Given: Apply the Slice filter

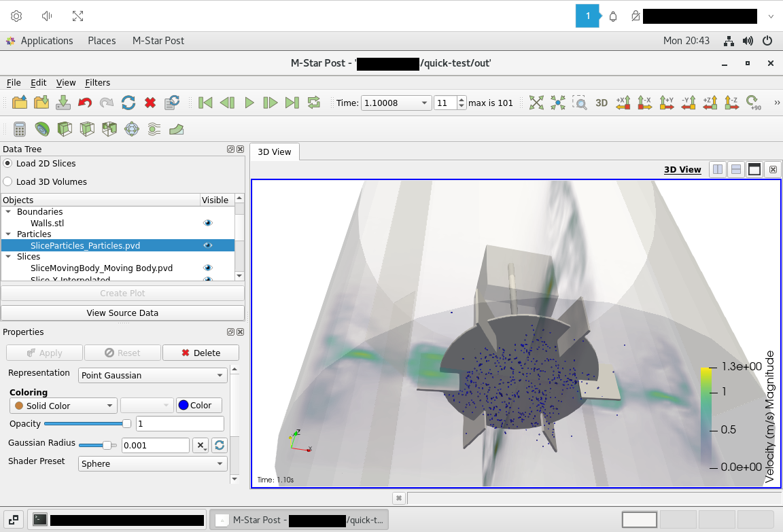Looking at the screenshot, I should [87, 129].
